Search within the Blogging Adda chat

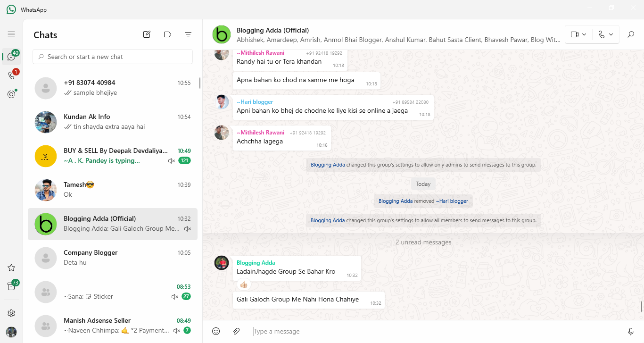pos(631,34)
